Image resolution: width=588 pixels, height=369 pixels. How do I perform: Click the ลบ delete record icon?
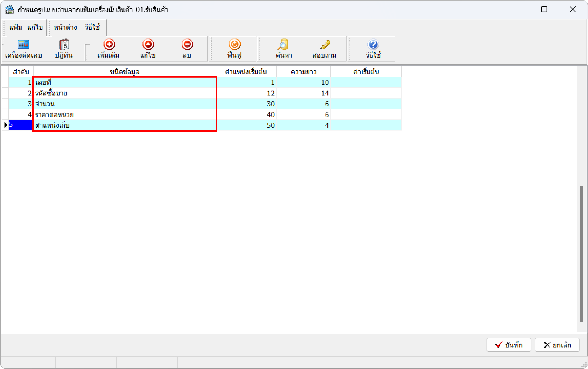click(x=187, y=49)
